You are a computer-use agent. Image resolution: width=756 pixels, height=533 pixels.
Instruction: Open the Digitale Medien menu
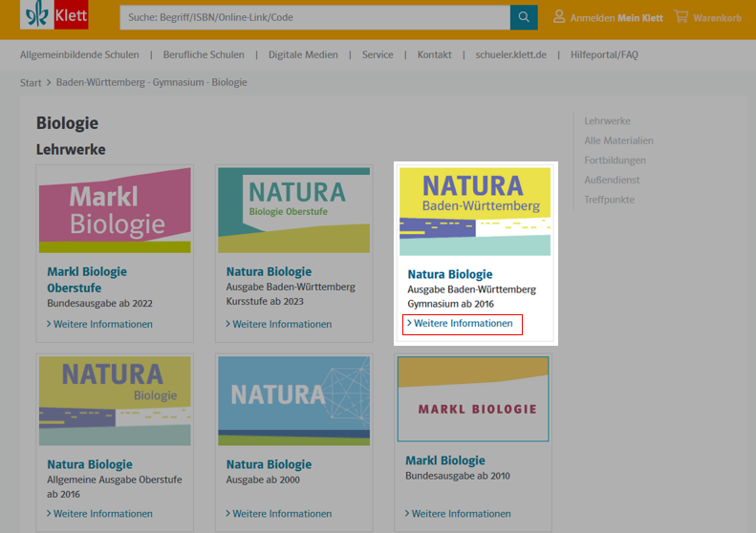click(303, 54)
